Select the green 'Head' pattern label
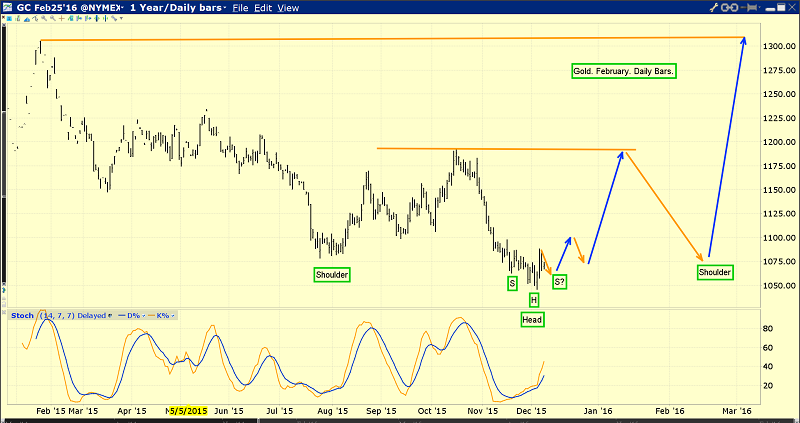Viewport: 800px width, 423px height. click(533, 319)
